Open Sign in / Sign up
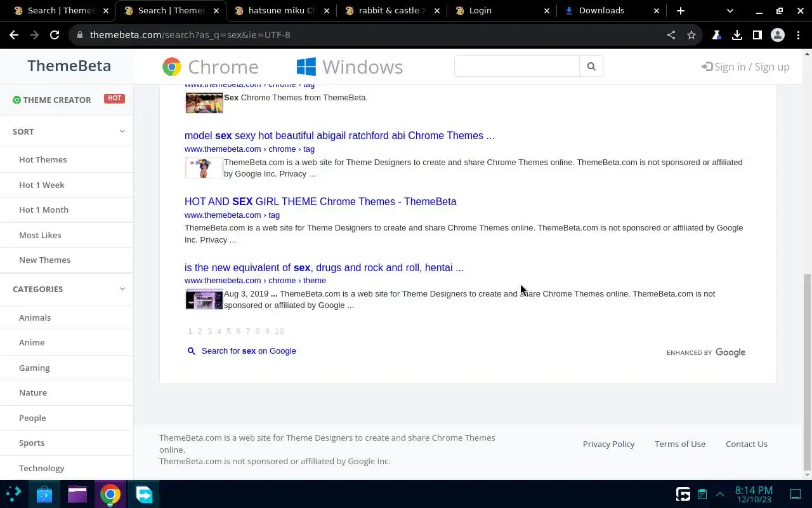The width and height of the screenshot is (812, 508). pyautogui.click(x=745, y=67)
